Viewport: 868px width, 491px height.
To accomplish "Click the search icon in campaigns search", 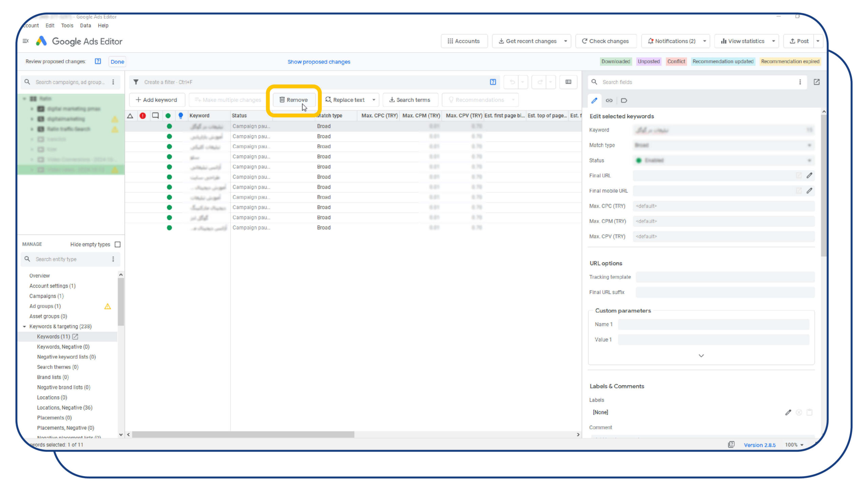I will click(x=27, y=82).
